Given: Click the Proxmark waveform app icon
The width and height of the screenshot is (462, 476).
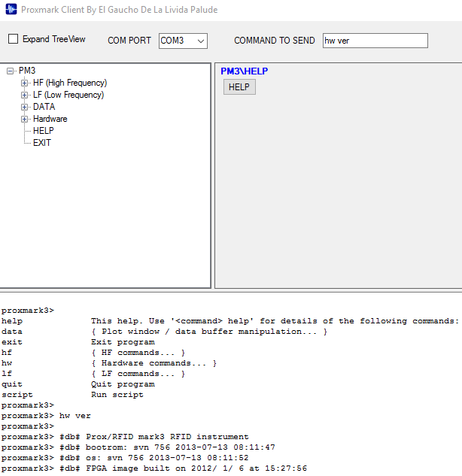Looking at the screenshot, I should click(x=11, y=9).
